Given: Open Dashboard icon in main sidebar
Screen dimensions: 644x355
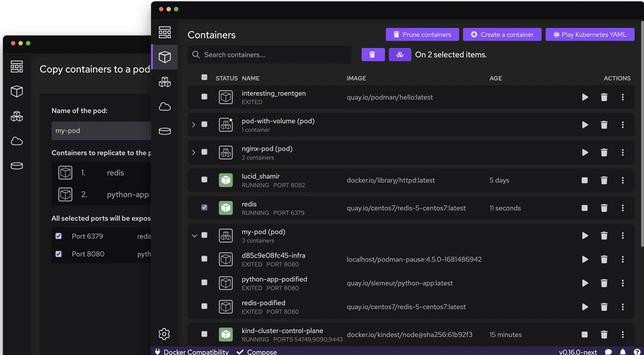Looking at the screenshot, I should click(x=165, y=32).
